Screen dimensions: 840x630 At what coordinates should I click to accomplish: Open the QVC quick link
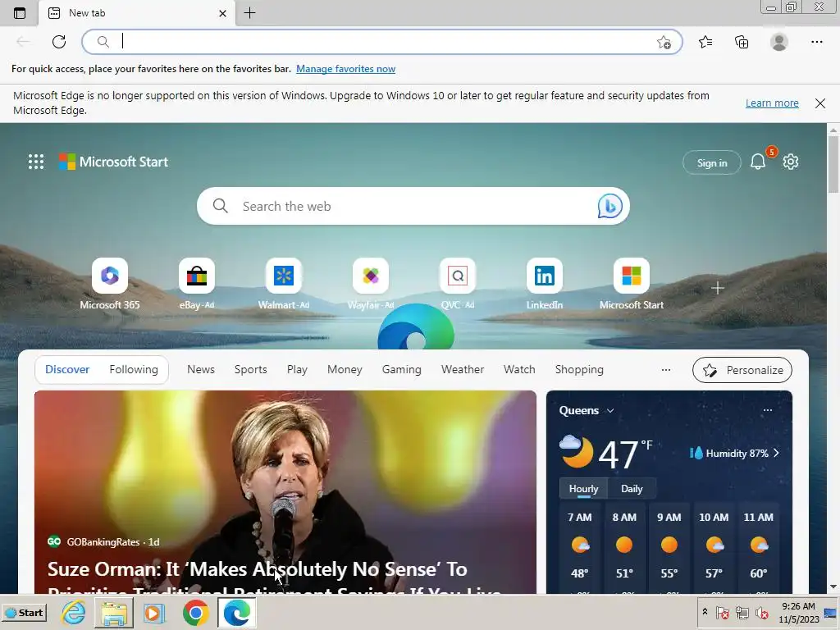[x=458, y=284]
